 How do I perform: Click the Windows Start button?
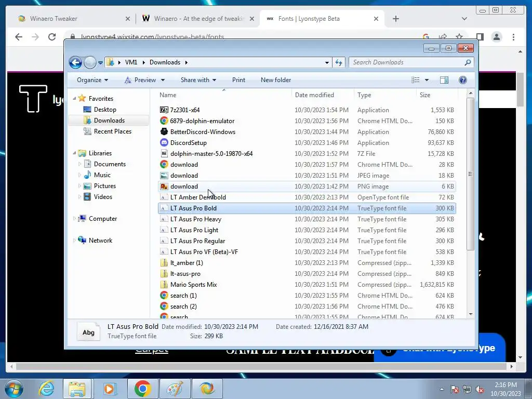(x=14, y=389)
